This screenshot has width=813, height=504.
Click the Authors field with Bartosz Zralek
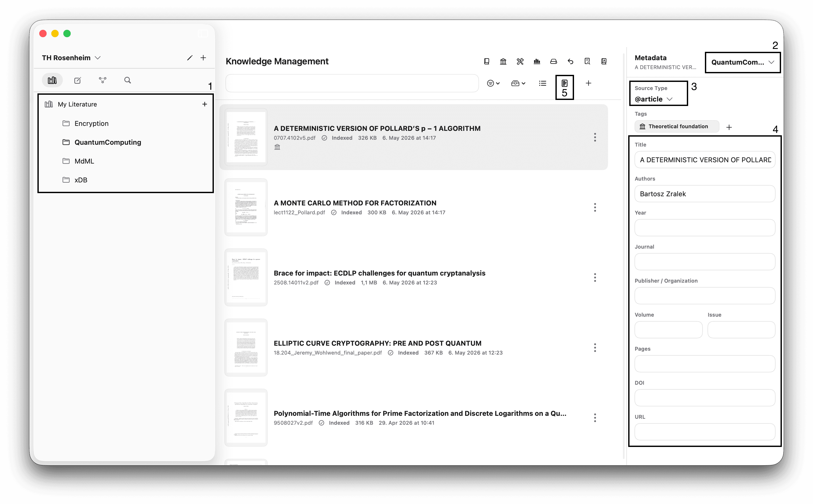click(x=704, y=194)
